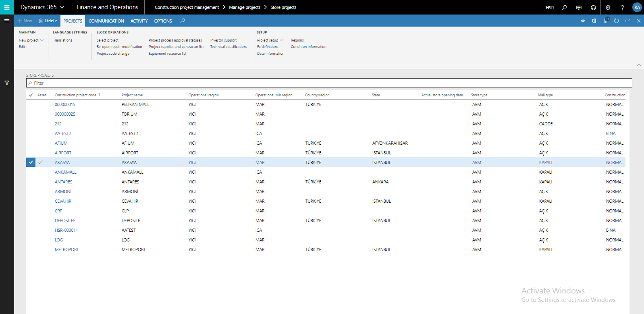The image size is (644, 314).
Task: Open Project supplier and contractor list
Action: 176,47
